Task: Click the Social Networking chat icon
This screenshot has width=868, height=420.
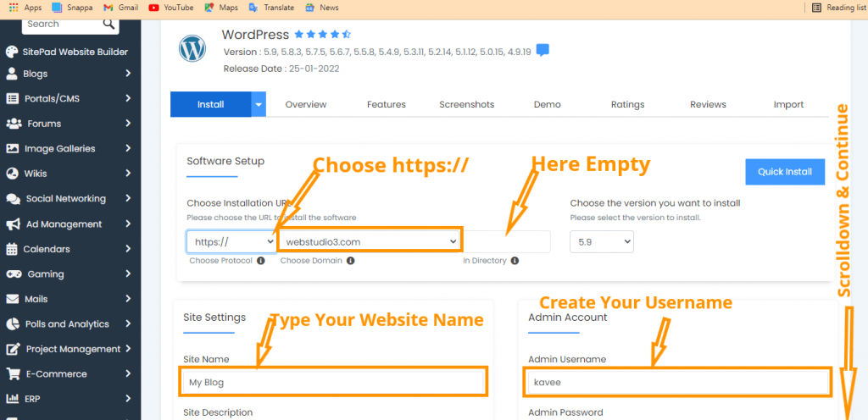Action: click(x=14, y=199)
